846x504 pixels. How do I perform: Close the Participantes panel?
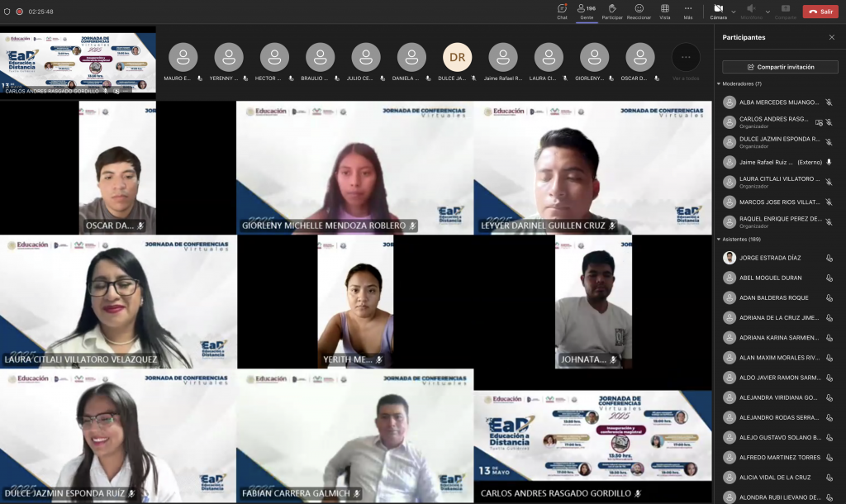coord(831,37)
